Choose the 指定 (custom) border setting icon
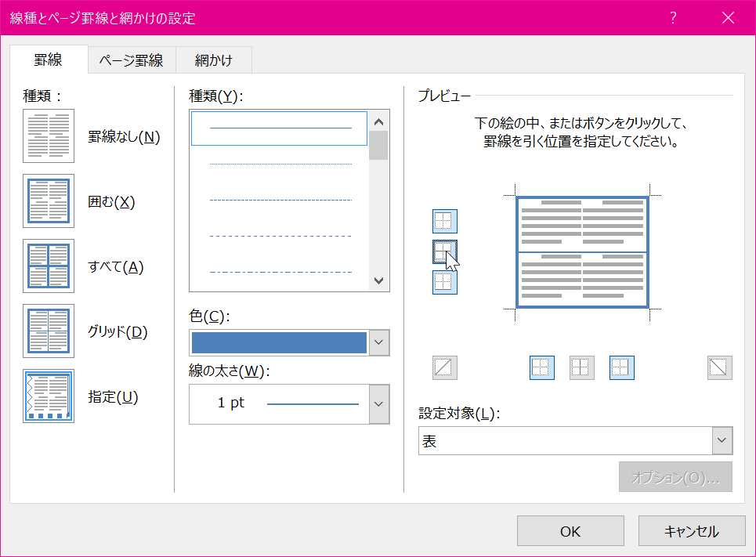The height and width of the screenshot is (557, 756). click(49, 396)
